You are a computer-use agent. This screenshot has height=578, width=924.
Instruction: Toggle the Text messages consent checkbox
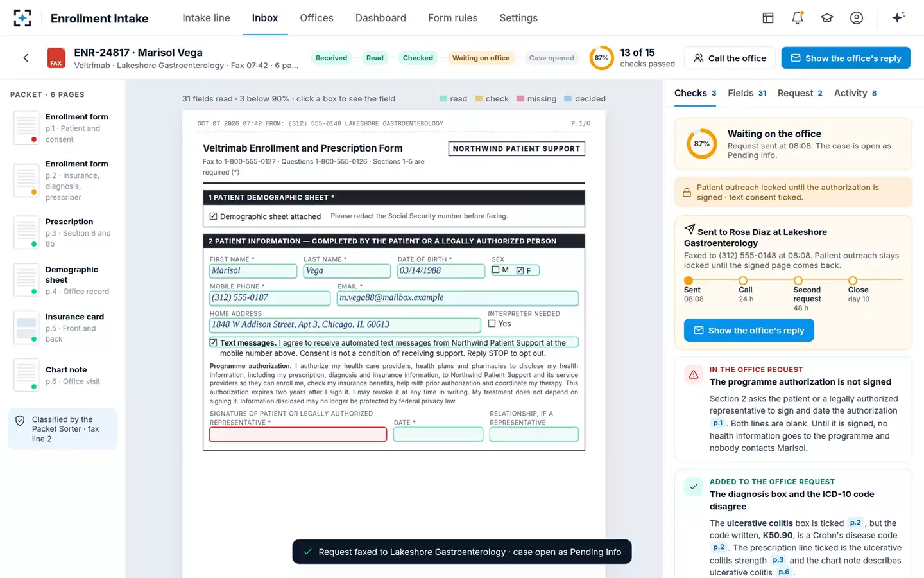coord(213,343)
